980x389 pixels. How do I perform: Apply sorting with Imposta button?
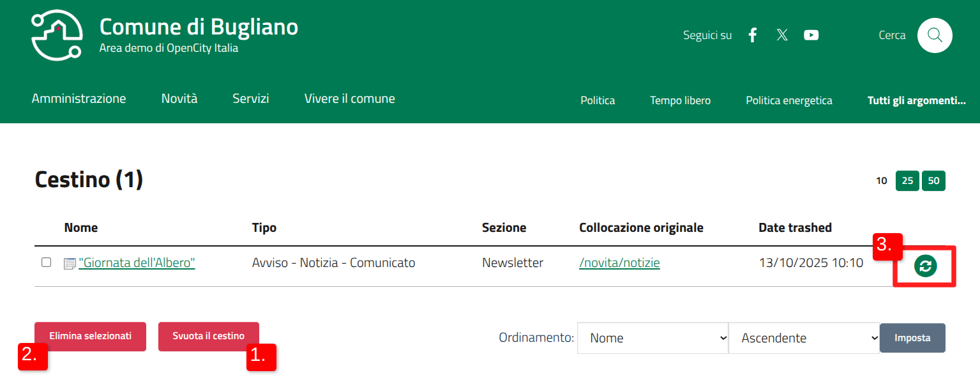pyautogui.click(x=912, y=338)
